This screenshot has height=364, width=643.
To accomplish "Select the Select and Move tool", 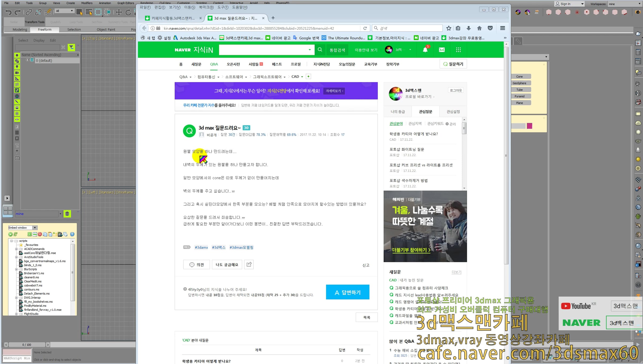I will [119, 12].
